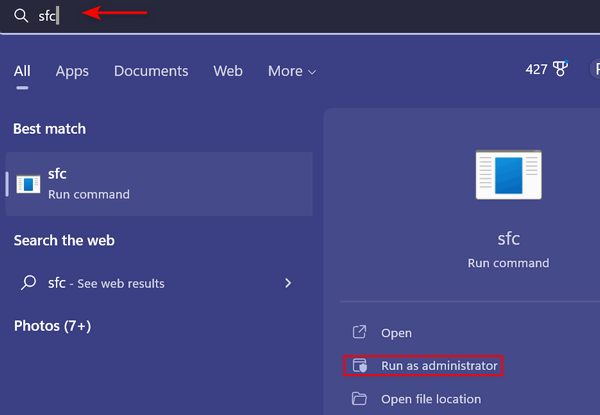
Task: Expand the More dropdown
Action: 292,71
